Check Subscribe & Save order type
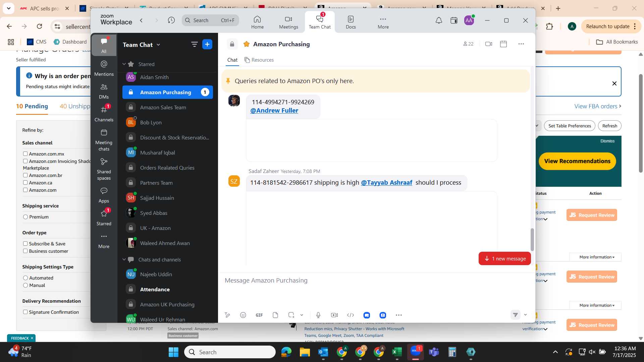This screenshot has height=362, width=644. (x=25, y=244)
